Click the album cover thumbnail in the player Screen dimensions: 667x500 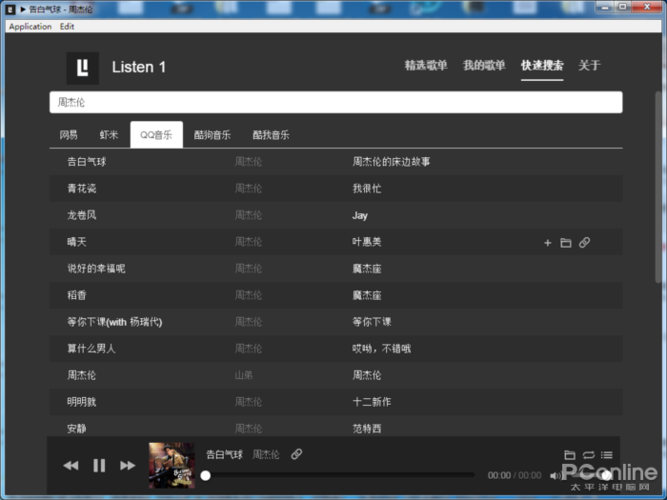coord(172,465)
